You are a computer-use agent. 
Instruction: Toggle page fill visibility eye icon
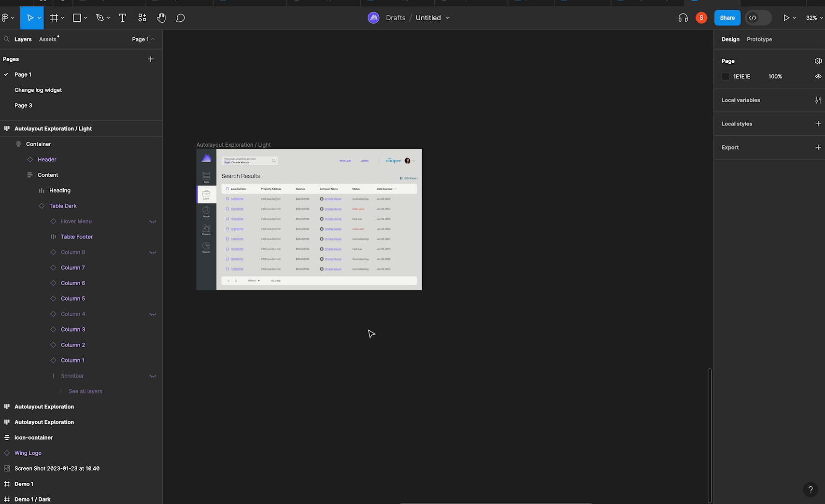817,76
